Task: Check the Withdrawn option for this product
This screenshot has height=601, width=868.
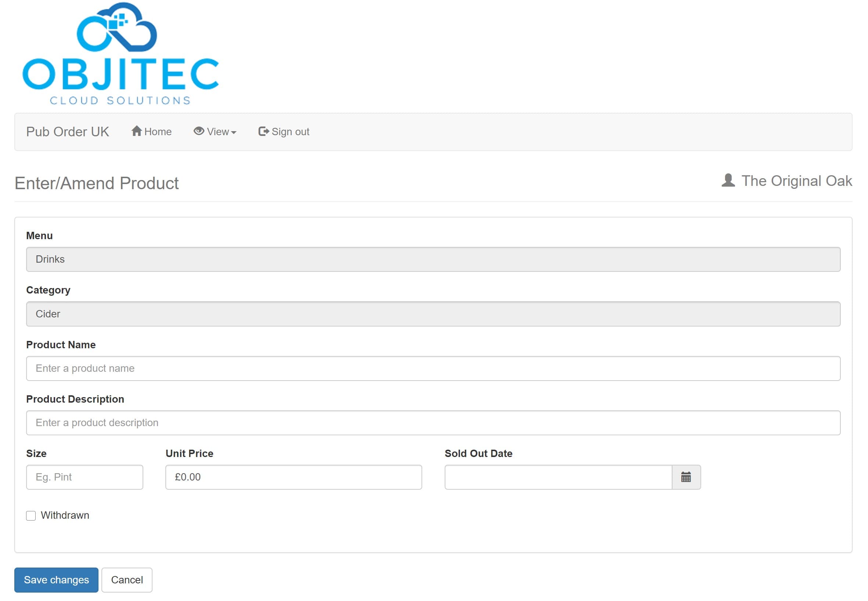Action: pyautogui.click(x=31, y=515)
